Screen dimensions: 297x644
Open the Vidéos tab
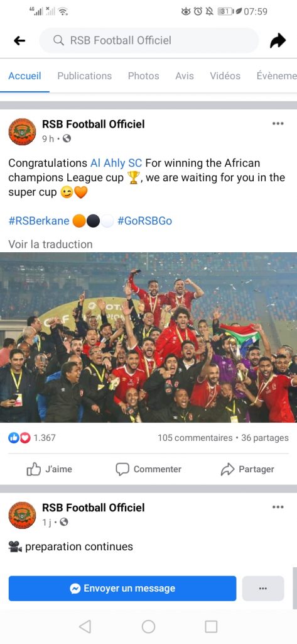point(225,76)
